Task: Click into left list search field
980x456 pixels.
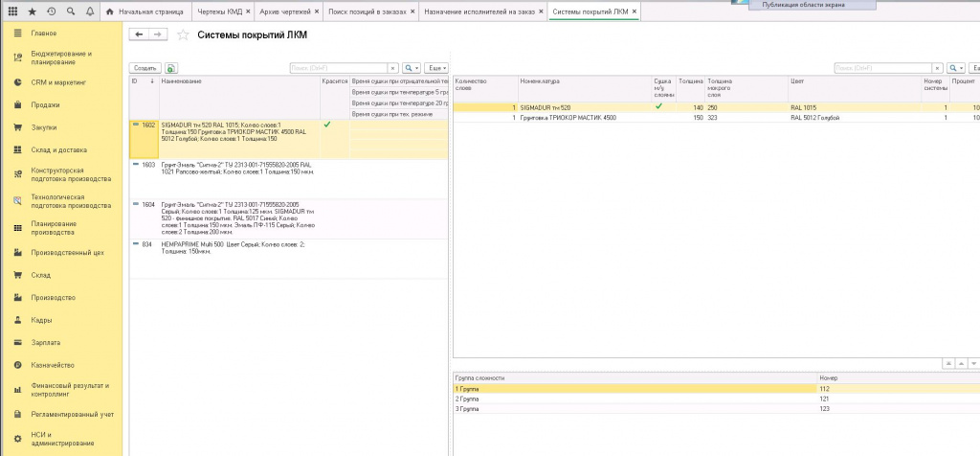Action: pyautogui.click(x=339, y=68)
